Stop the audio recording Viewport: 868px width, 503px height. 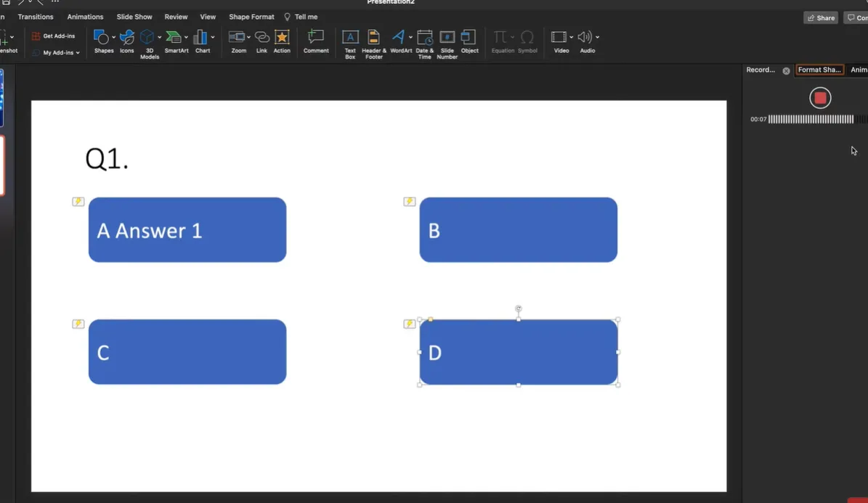pos(820,98)
